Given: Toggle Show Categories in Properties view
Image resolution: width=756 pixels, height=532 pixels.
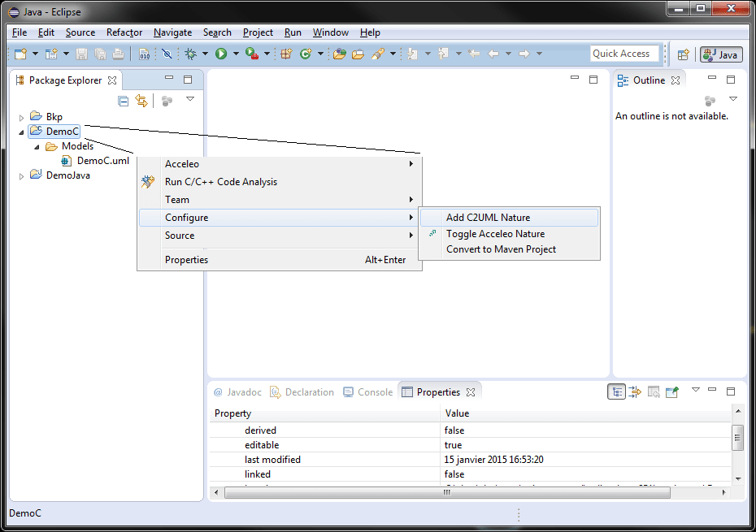Looking at the screenshot, I should [617, 391].
